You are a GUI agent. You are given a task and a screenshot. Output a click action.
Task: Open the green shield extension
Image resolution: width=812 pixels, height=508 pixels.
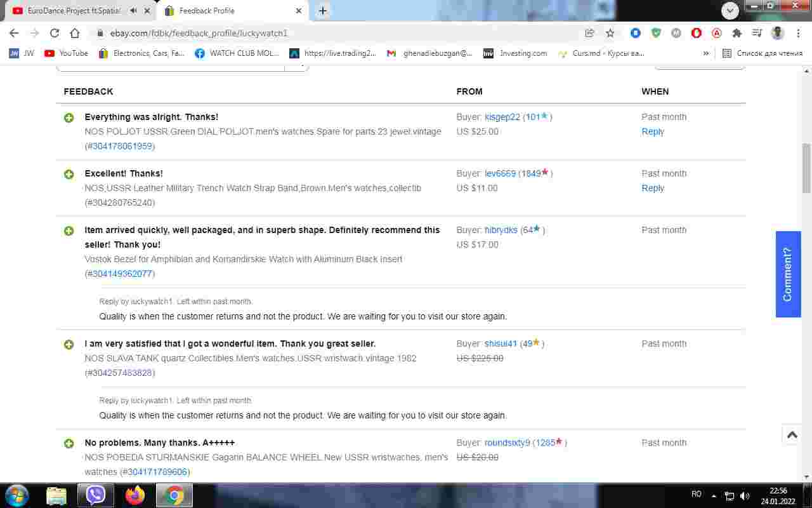click(656, 33)
